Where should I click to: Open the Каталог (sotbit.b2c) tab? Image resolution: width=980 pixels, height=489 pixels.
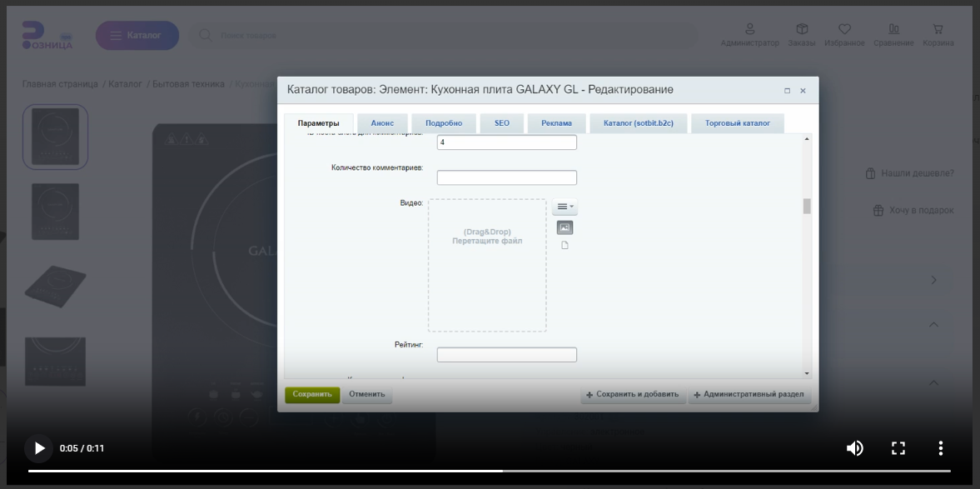tap(639, 123)
